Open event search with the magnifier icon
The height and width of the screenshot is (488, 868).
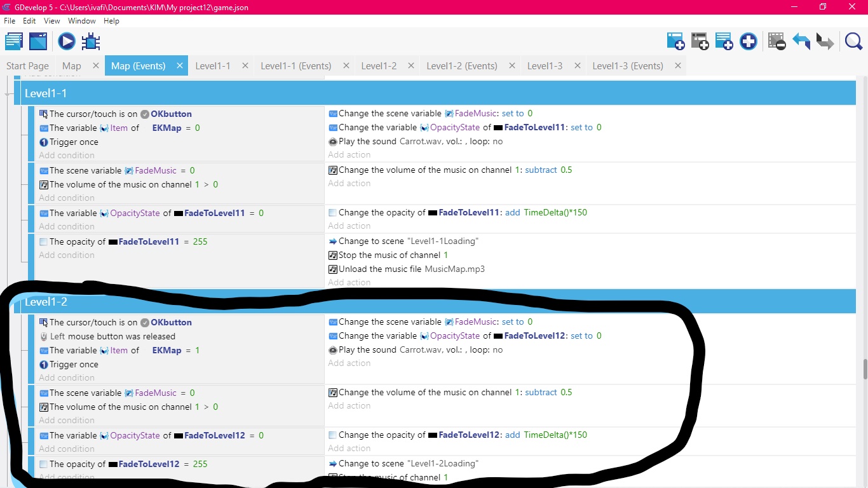point(853,41)
